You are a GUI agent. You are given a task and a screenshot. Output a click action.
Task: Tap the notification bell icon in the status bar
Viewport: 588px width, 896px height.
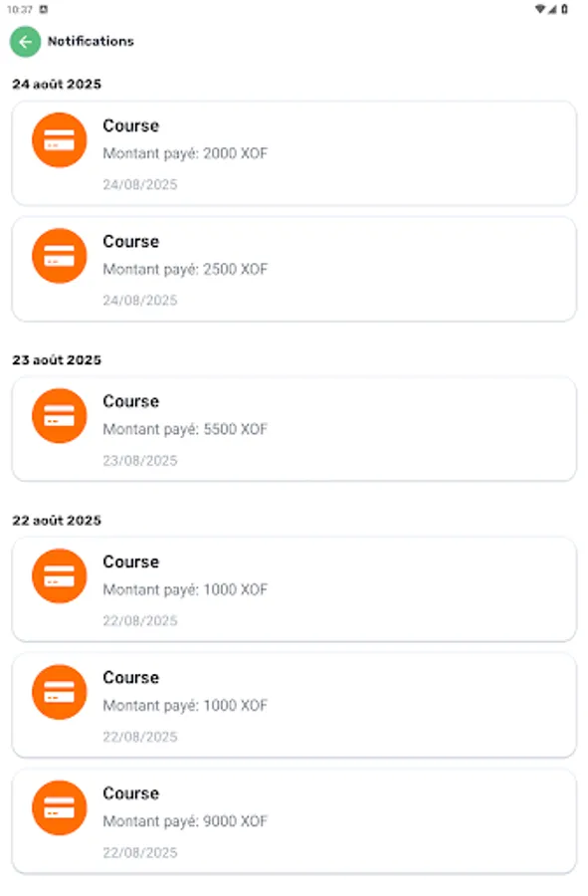tap(43, 7)
